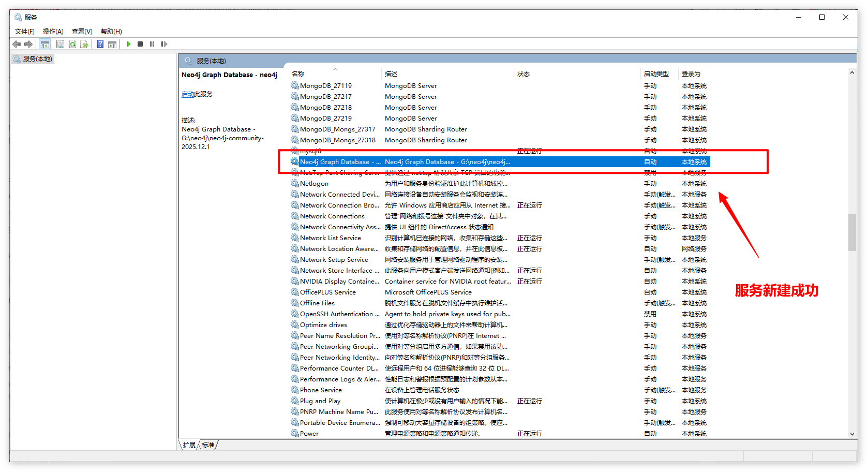Sort by the 状态 column header
868x472 pixels.
point(523,74)
